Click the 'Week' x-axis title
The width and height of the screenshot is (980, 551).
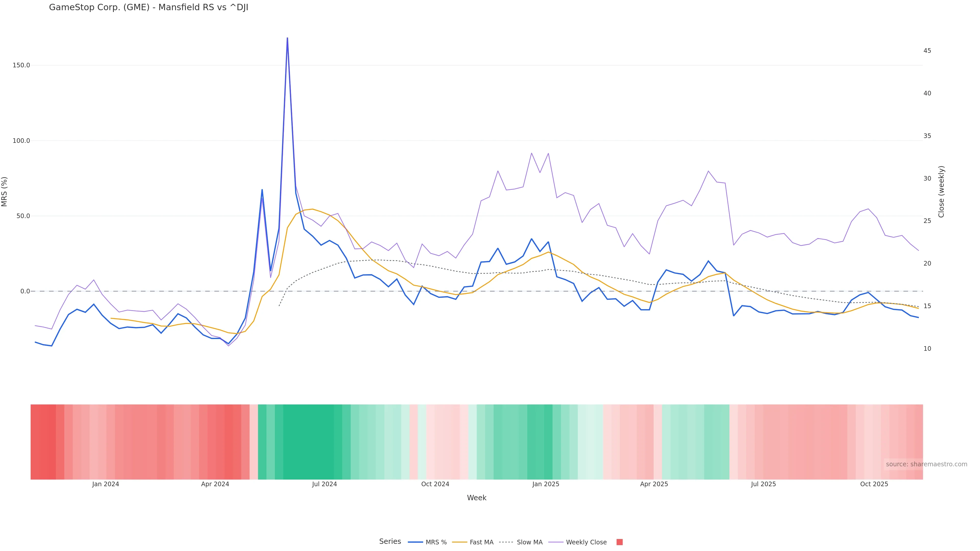coord(476,498)
